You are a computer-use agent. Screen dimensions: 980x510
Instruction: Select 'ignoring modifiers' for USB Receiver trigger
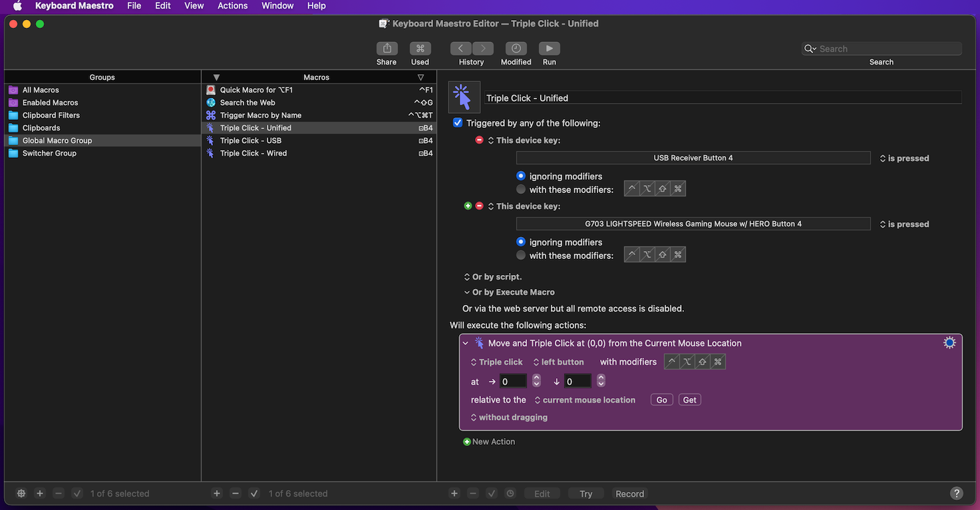(521, 176)
